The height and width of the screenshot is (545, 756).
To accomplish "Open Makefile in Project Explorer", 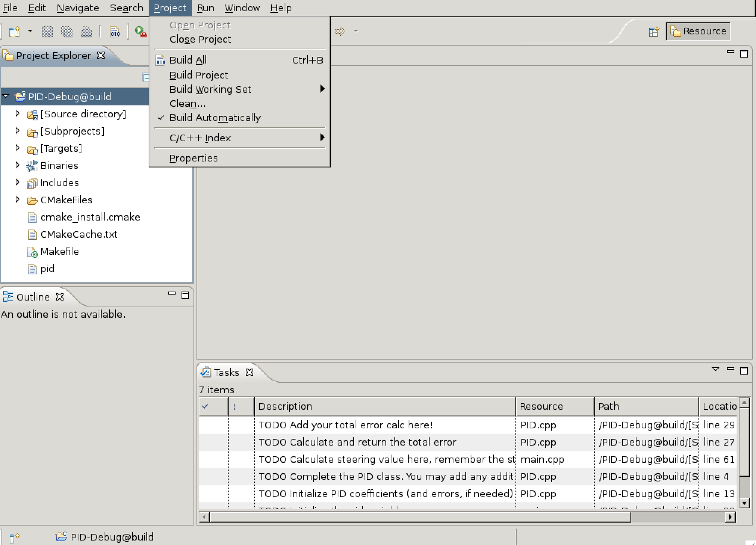I will 59,252.
